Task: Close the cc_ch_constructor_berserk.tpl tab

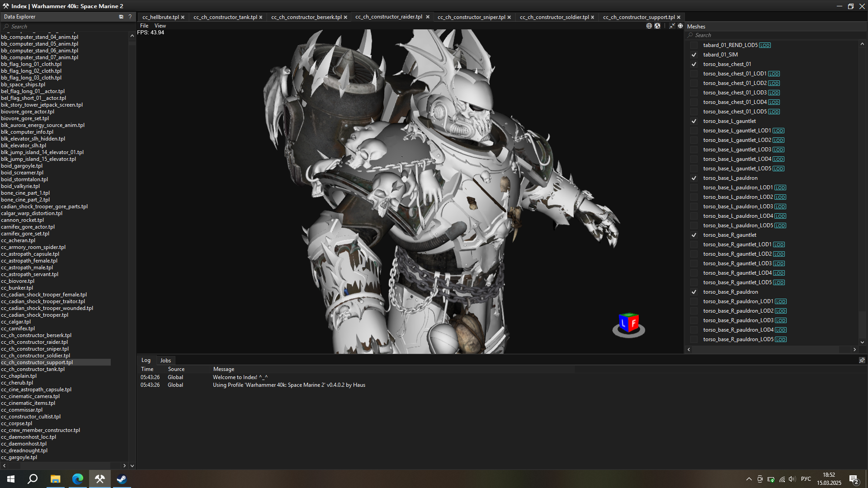Action: click(345, 17)
